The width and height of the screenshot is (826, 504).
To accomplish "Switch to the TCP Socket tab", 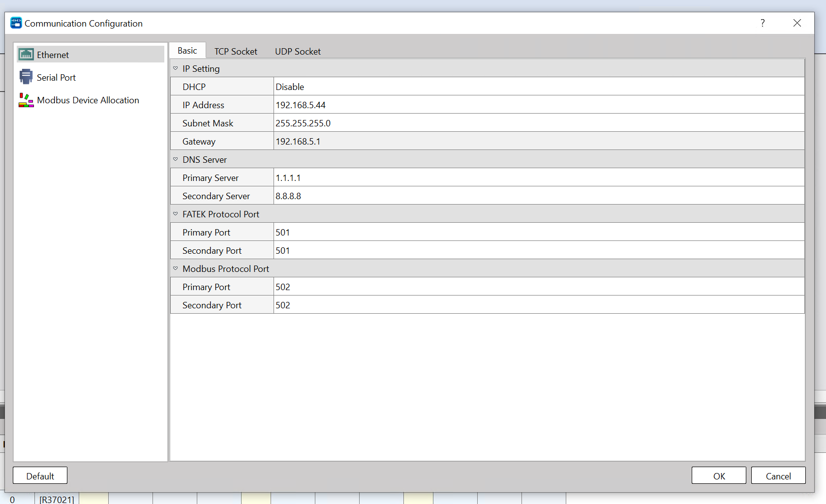I will click(x=236, y=52).
